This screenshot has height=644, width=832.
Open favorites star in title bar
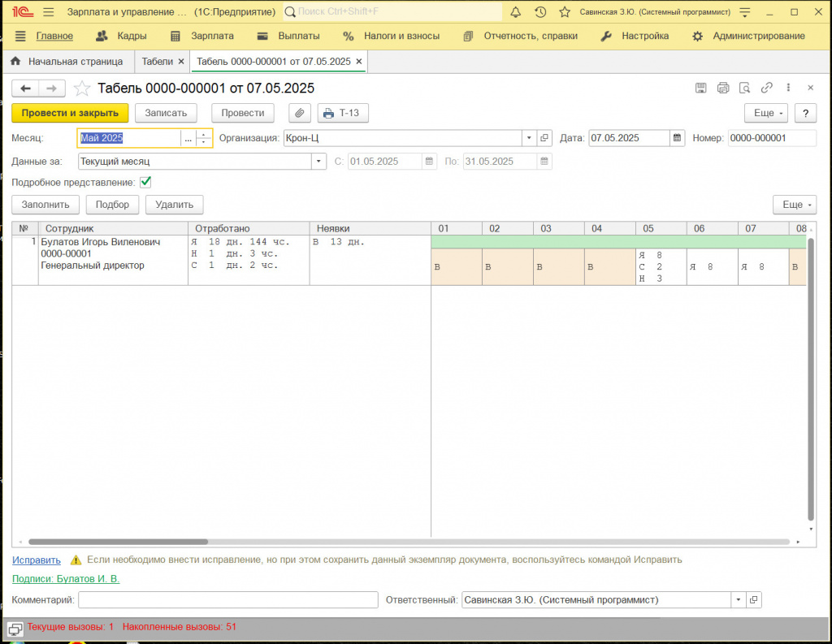565,11
